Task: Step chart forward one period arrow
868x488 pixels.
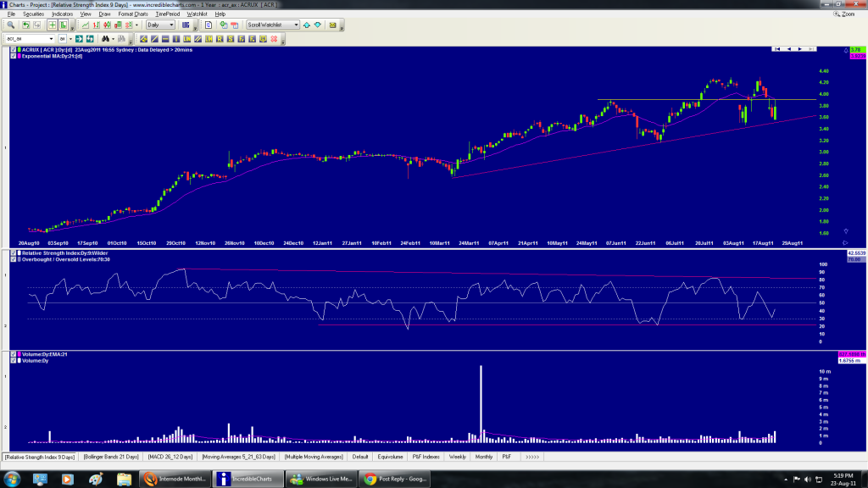Action: point(800,49)
